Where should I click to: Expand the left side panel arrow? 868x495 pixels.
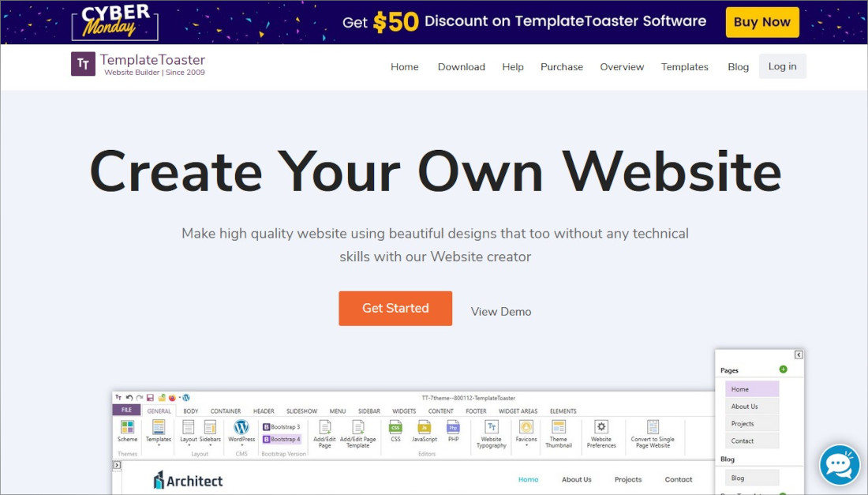click(117, 465)
